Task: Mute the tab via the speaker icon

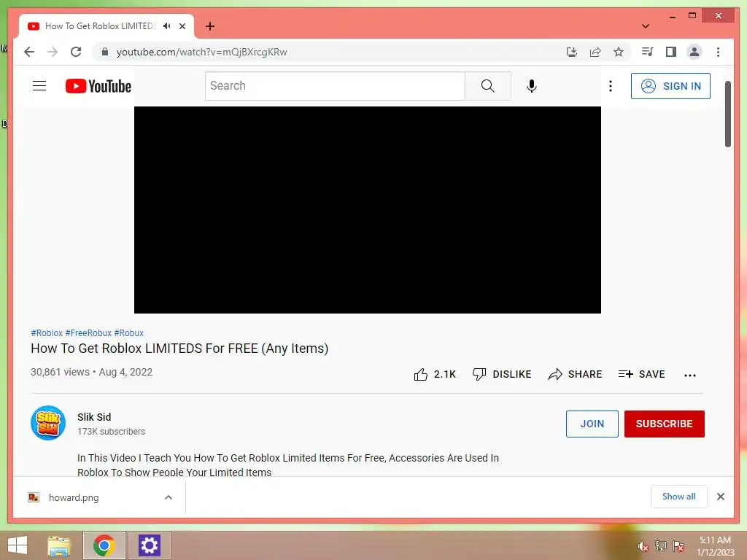Action: tap(167, 26)
